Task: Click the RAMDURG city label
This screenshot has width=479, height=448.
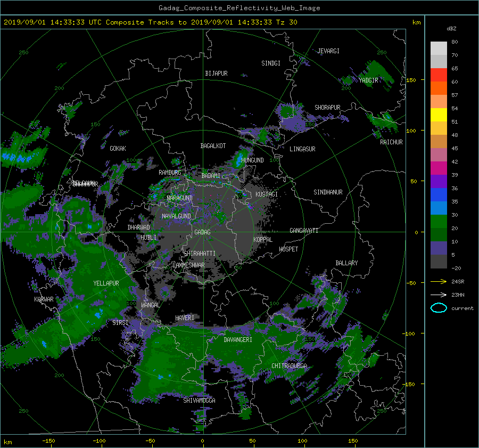Action: [x=170, y=173]
